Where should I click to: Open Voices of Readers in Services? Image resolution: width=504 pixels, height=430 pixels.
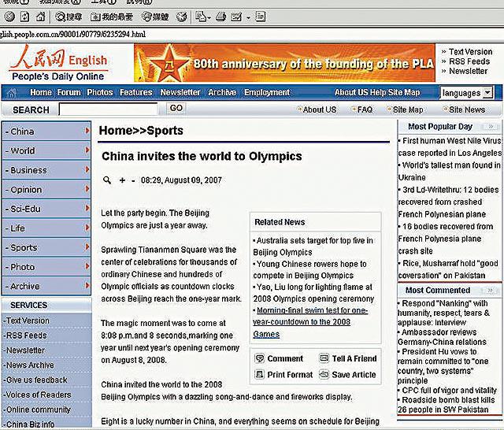point(38,395)
